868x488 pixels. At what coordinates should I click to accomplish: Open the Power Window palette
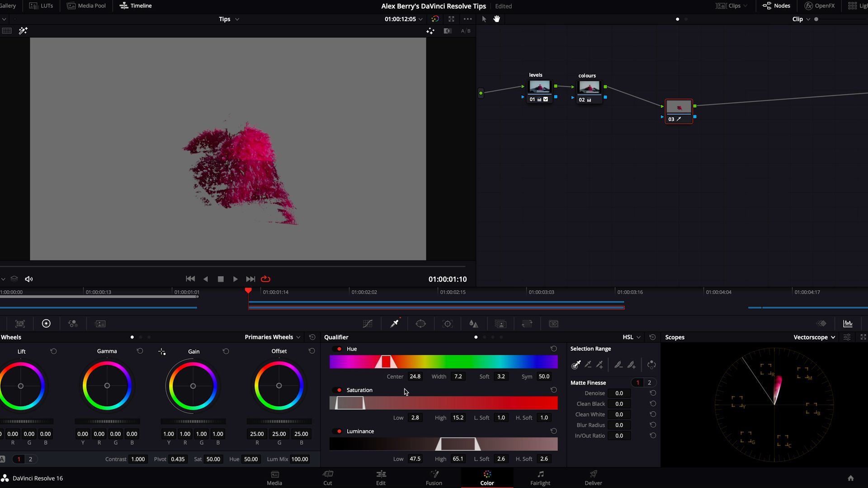click(421, 324)
